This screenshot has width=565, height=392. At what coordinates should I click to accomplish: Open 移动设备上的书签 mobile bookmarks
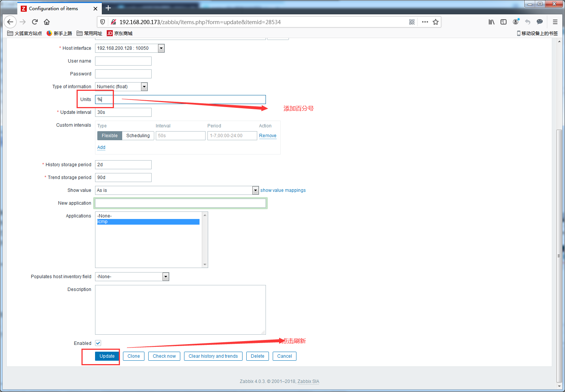(537, 33)
